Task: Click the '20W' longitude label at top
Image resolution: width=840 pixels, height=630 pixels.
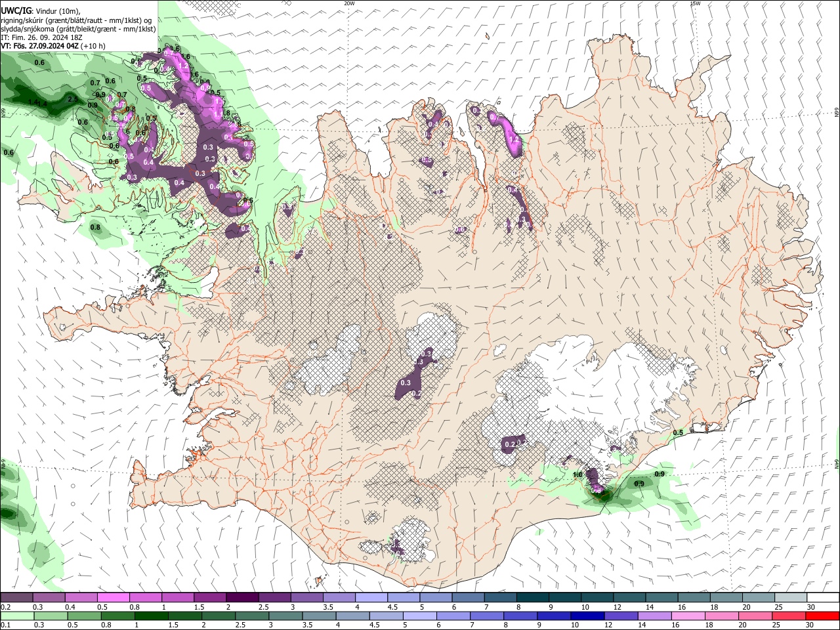Action: coord(349,3)
